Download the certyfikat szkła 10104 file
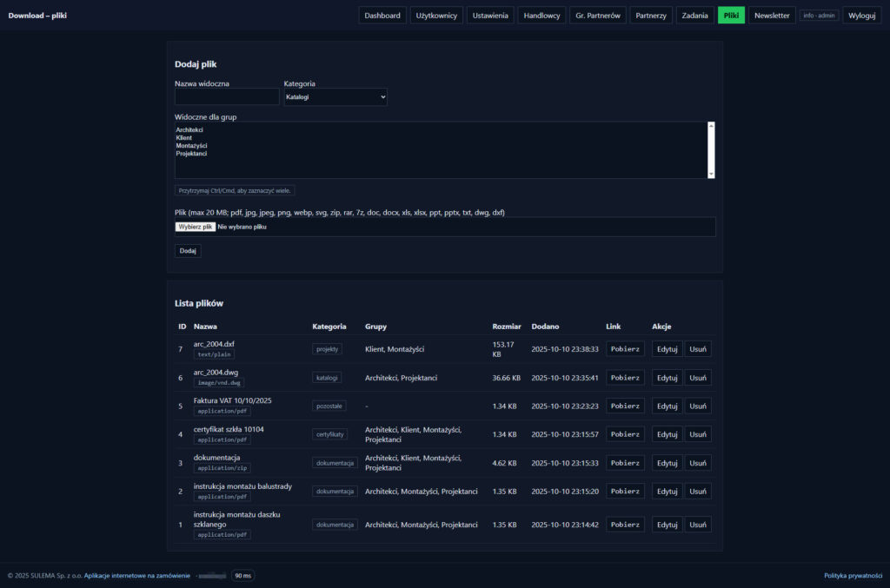The width and height of the screenshot is (890, 588). point(625,434)
